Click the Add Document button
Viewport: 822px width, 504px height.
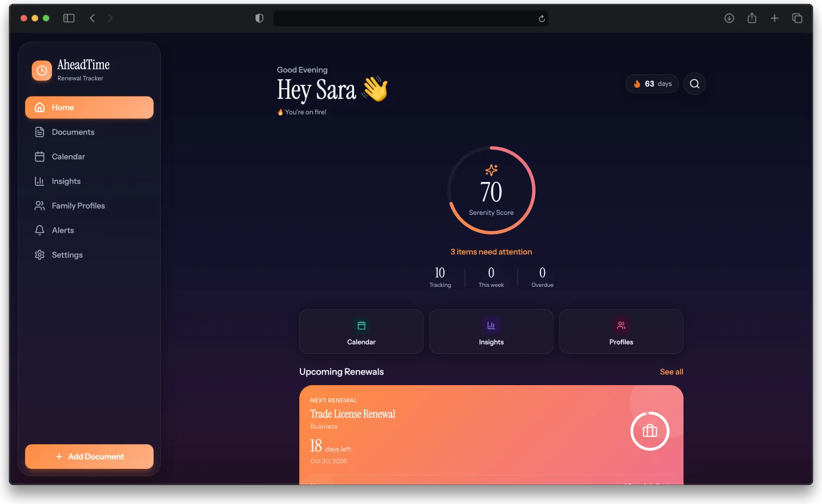click(89, 457)
